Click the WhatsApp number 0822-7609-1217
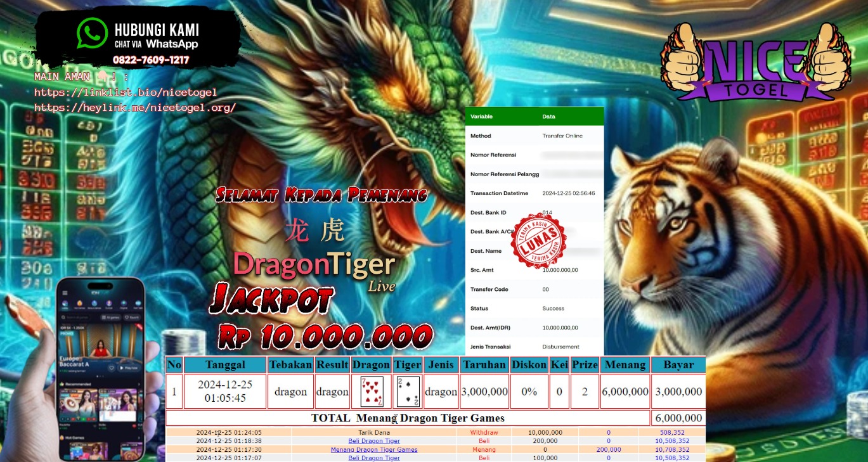 pos(151,60)
